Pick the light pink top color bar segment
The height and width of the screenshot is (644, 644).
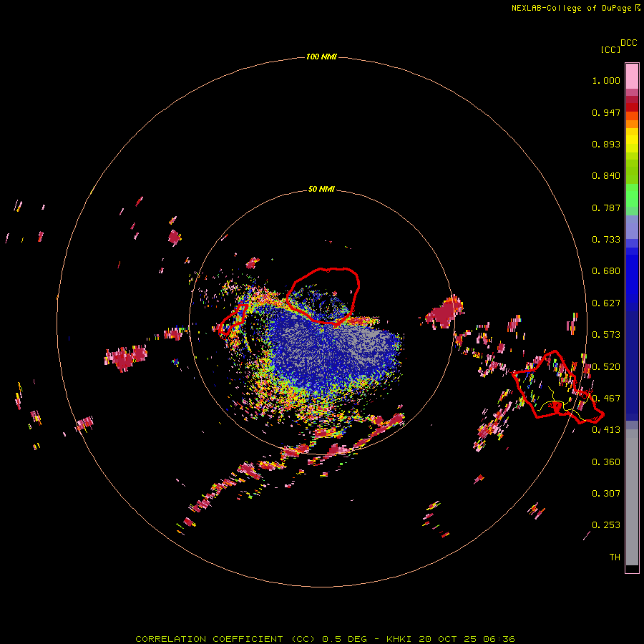pyautogui.click(x=632, y=77)
